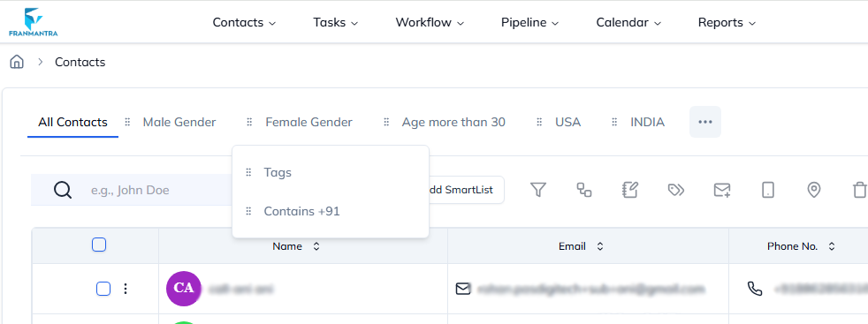
Task: Expand the Workflow menu
Action: 430,23
